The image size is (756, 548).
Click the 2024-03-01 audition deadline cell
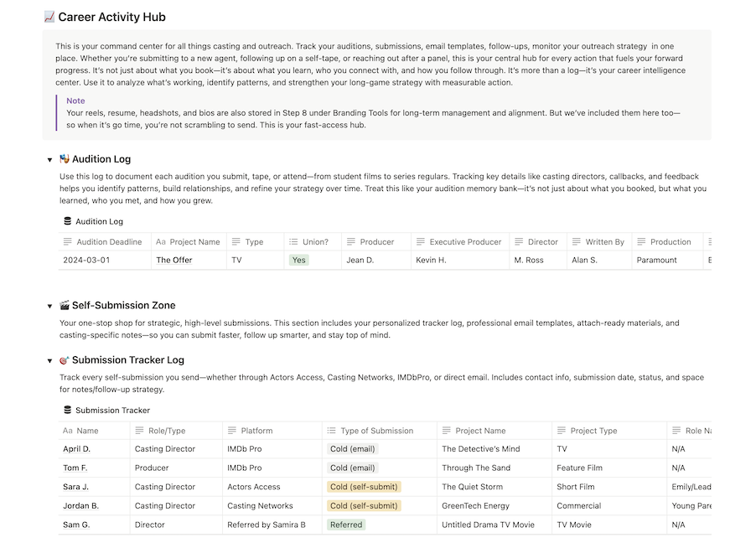click(x=86, y=260)
